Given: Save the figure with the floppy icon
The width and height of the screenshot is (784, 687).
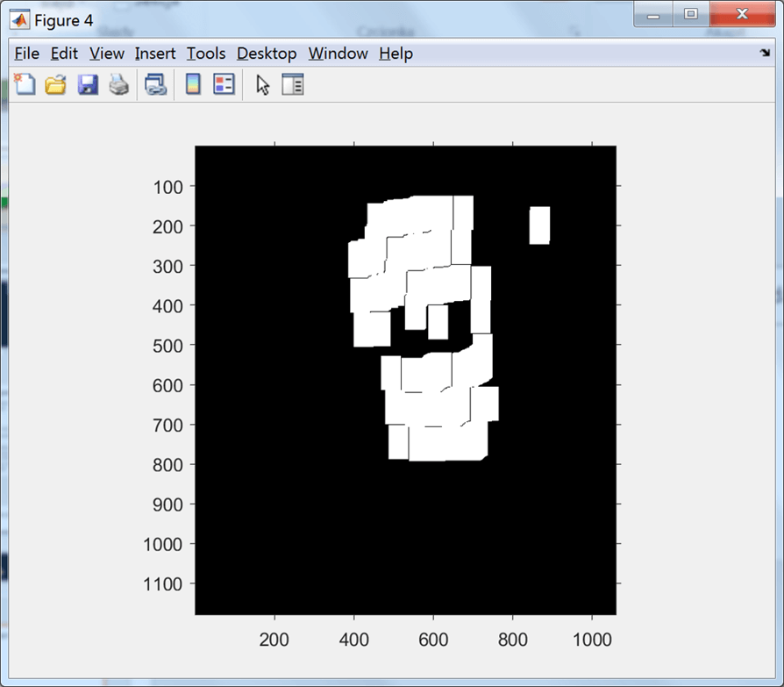Looking at the screenshot, I should (x=88, y=84).
